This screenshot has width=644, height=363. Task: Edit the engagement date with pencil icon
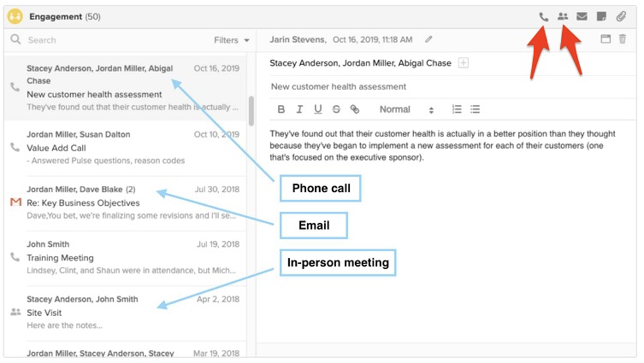pos(428,39)
